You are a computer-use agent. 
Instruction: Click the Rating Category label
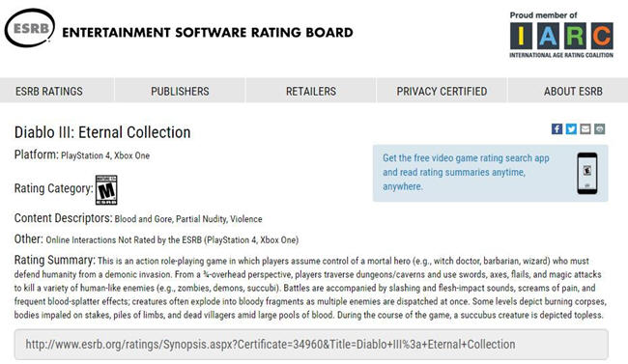pos(54,188)
